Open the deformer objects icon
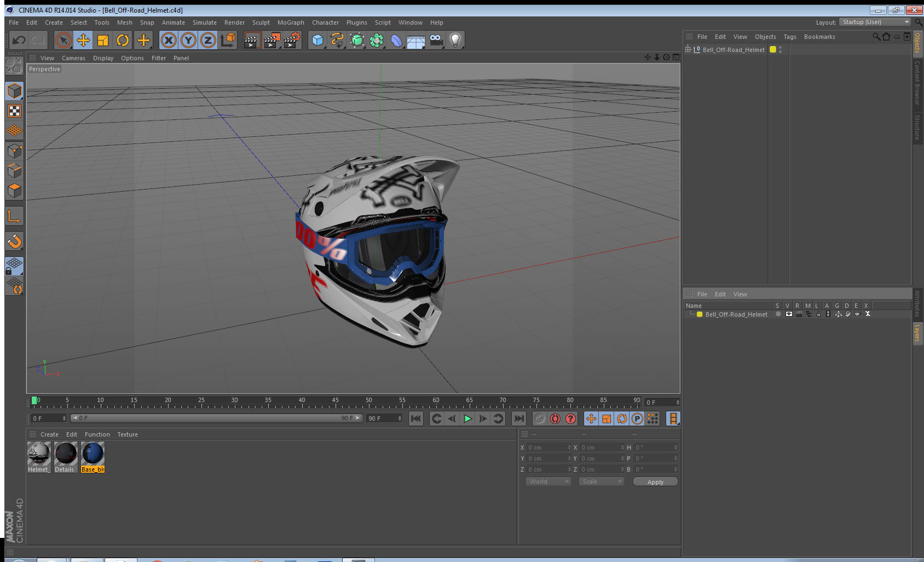The height and width of the screenshot is (562, 924). [x=396, y=40]
